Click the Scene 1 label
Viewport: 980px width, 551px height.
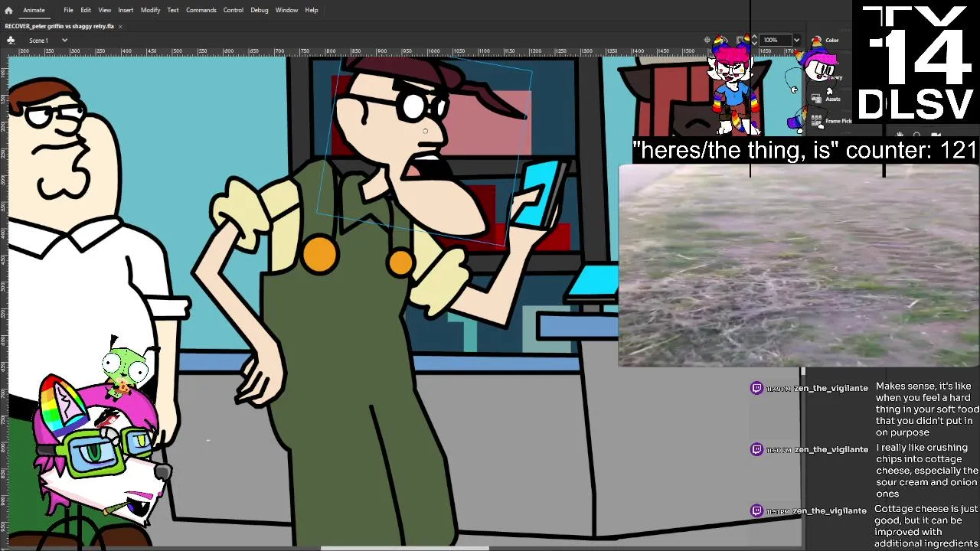click(x=38, y=40)
